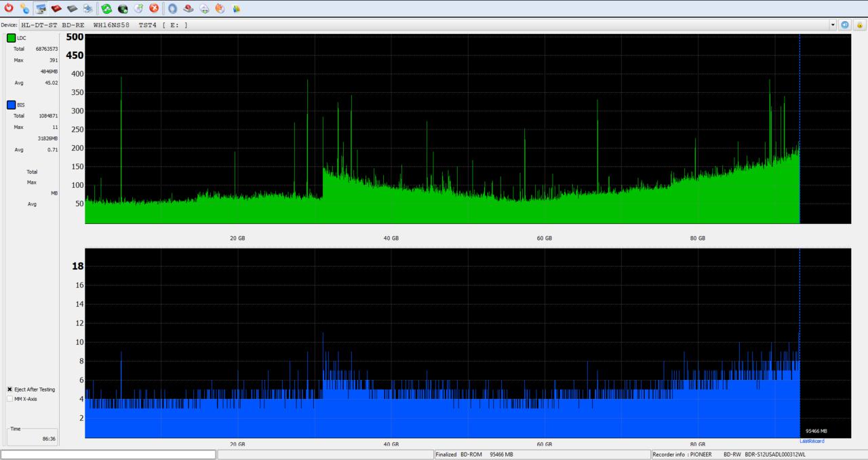Click the LastRecord marker label

coord(812,442)
